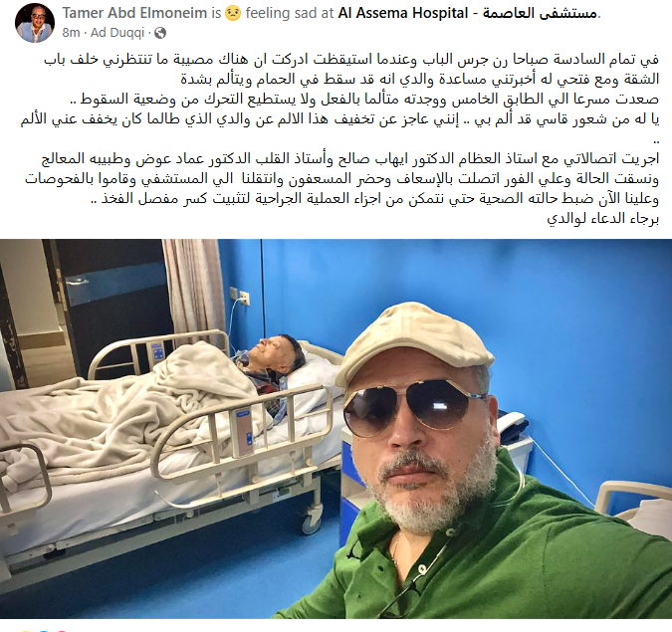Click the sad face feeling emoji
This screenshot has width=672, height=632.
tap(233, 14)
